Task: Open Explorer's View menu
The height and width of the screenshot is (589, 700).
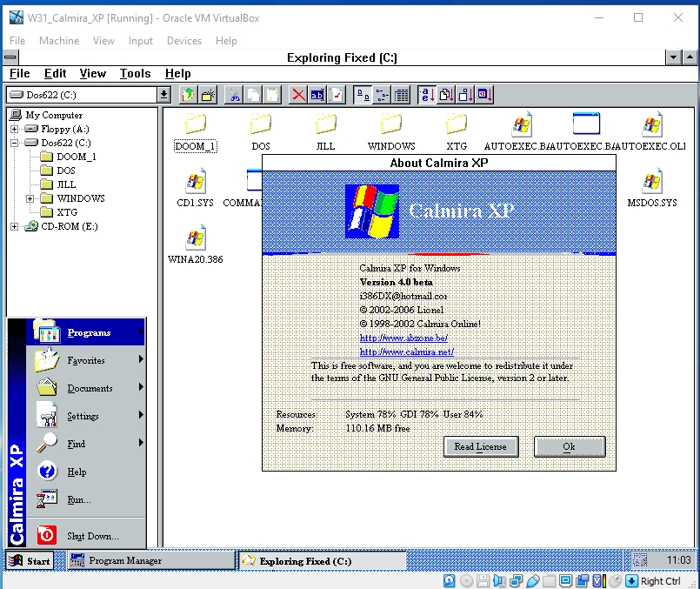Action: 92,73
